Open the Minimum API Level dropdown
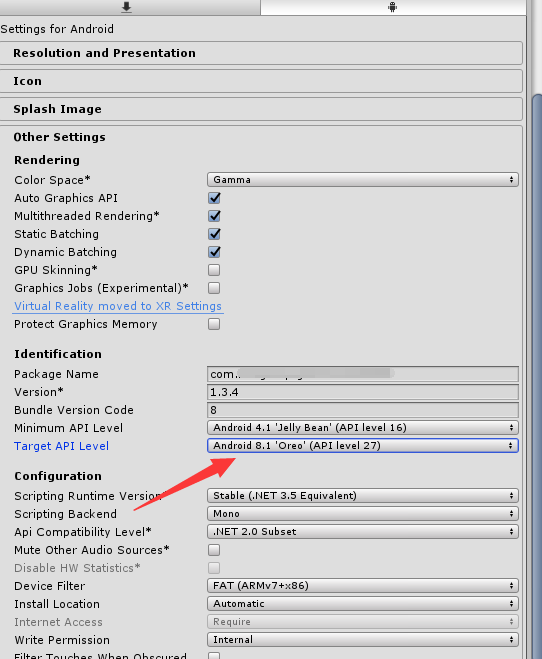This screenshot has width=542, height=659. pos(363,428)
